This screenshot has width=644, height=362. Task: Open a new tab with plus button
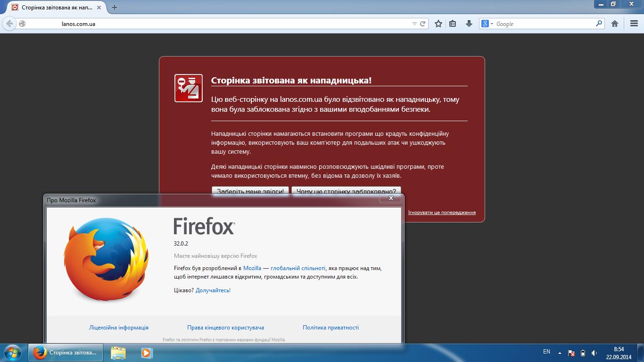tap(115, 7)
